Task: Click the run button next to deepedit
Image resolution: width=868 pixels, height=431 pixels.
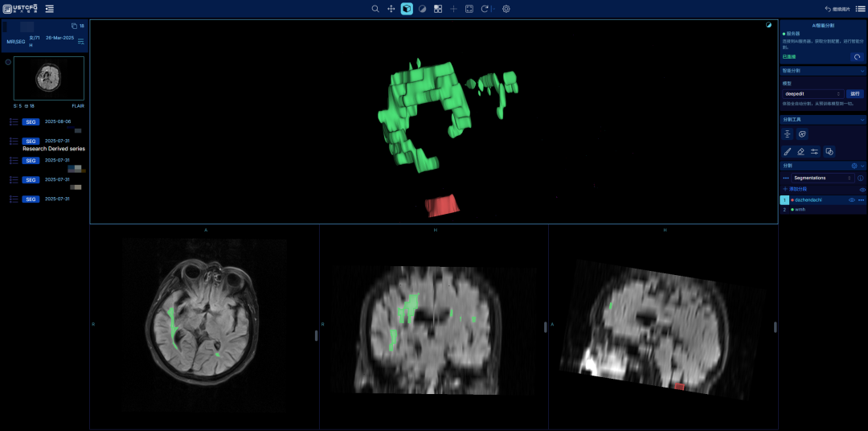Action: 855,94
